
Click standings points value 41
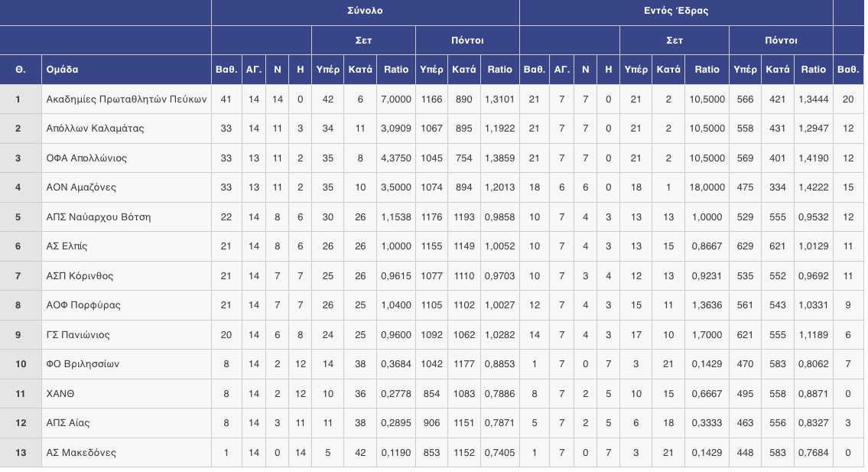[x=226, y=99]
